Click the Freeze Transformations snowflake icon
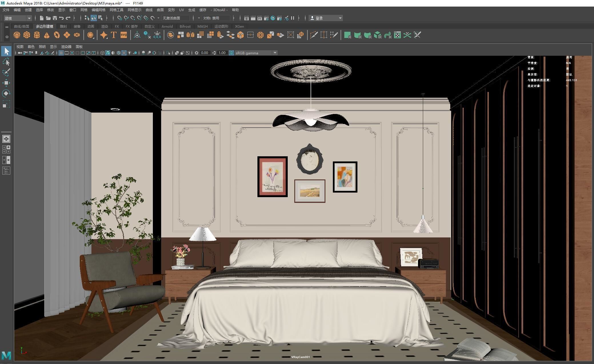Viewport: 594px width, 364px height. (157, 35)
